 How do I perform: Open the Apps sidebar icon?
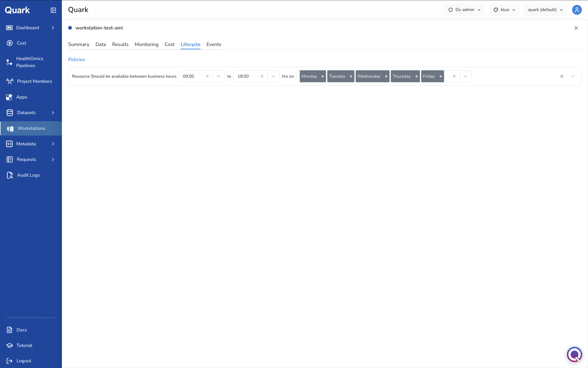(x=9, y=97)
